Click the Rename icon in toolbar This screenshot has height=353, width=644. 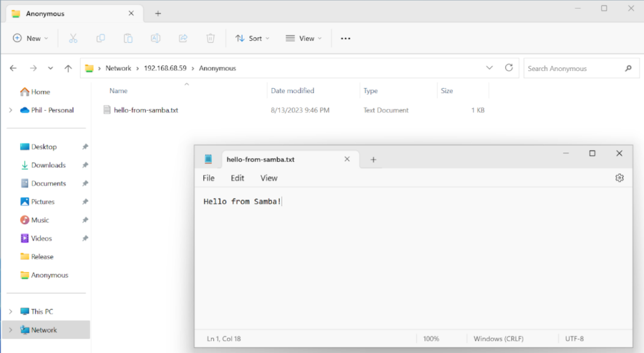[156, 38]
